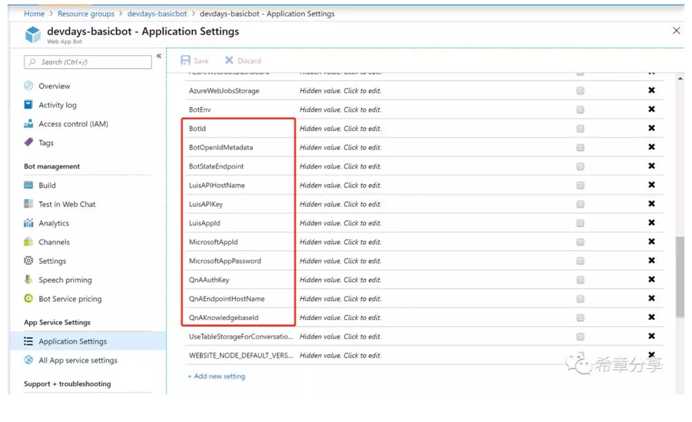Image resolution: width=692 pixels, height=422 pixels.
Task: Open the Channels page
Action: [x=54, y=242]
